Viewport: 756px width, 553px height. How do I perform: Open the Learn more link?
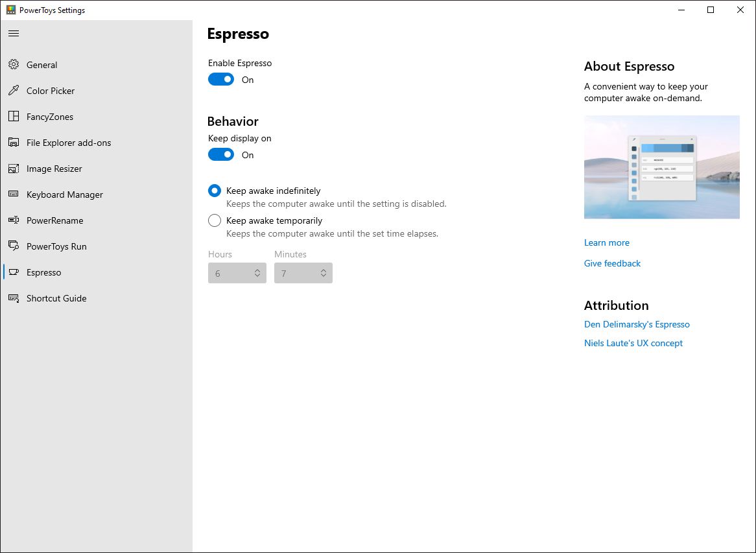pos(606,242)
